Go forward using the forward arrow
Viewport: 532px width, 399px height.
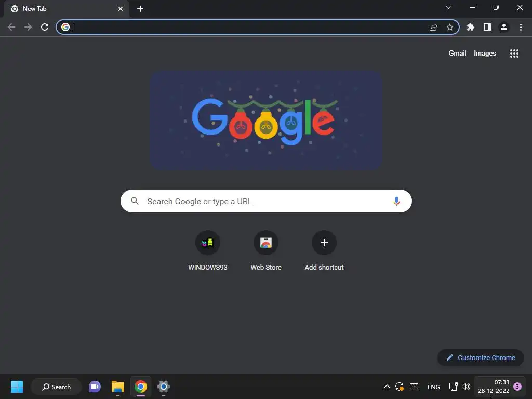tap(28, 27)
